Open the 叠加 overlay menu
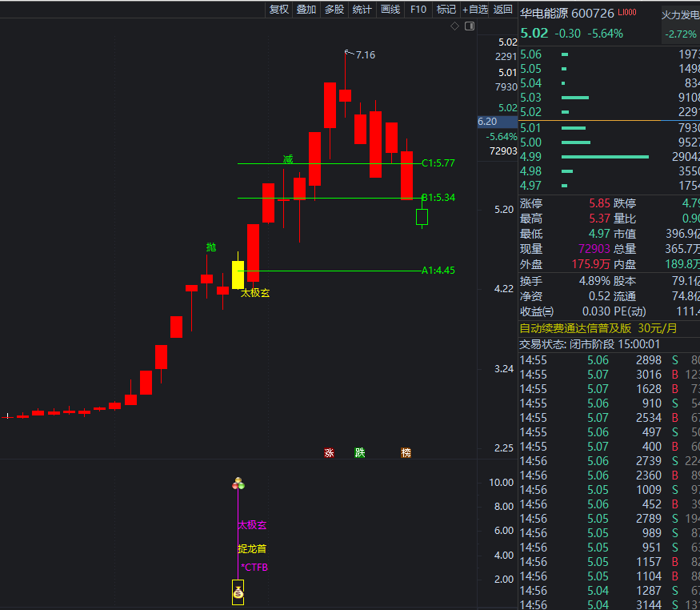The image size is (700, 610). [306, 10]
